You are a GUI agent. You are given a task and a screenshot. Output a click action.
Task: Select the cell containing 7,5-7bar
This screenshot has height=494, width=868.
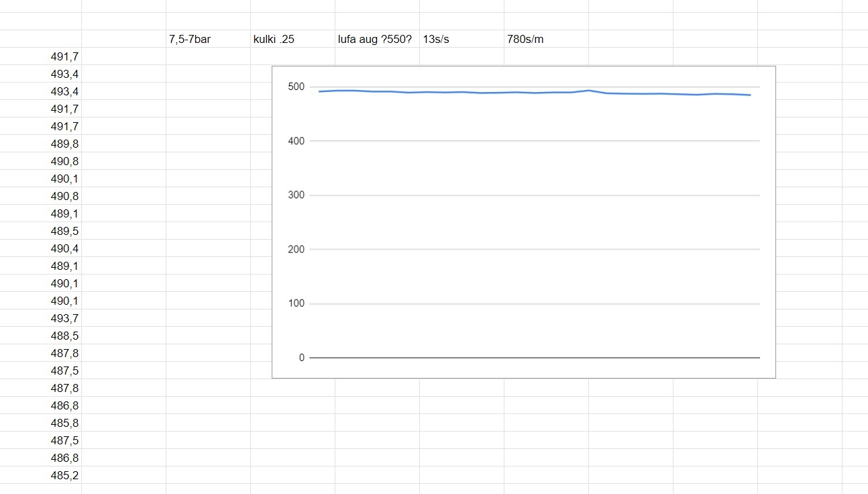pos(191,39)
